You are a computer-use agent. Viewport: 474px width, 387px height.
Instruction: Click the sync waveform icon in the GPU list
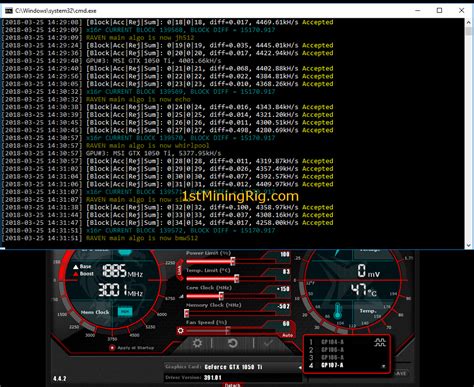(380, 342)
